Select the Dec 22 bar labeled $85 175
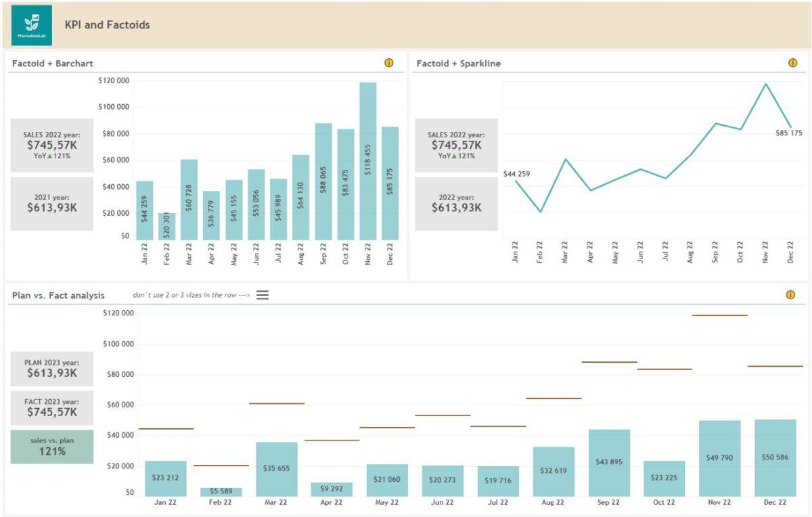The image size is (812, 517). pyautogui.click(x=390, y=183)
